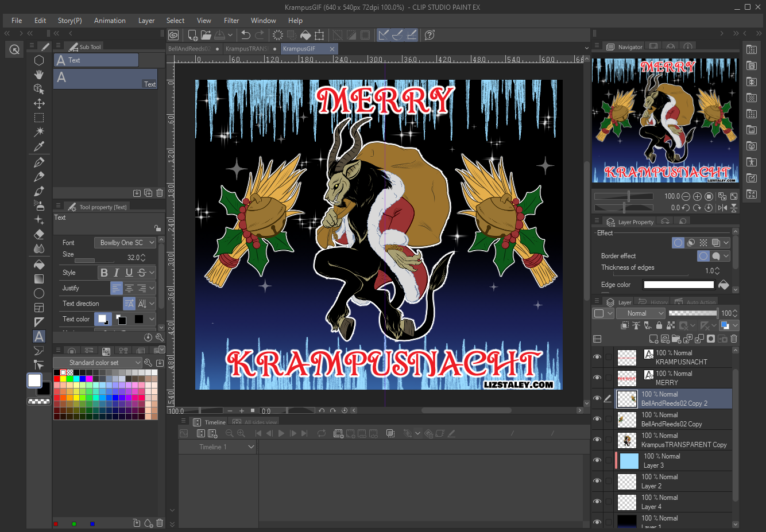Select the Fill bucket tool
Viewport: 766px width, 532px height.
[x=39, y=265]
